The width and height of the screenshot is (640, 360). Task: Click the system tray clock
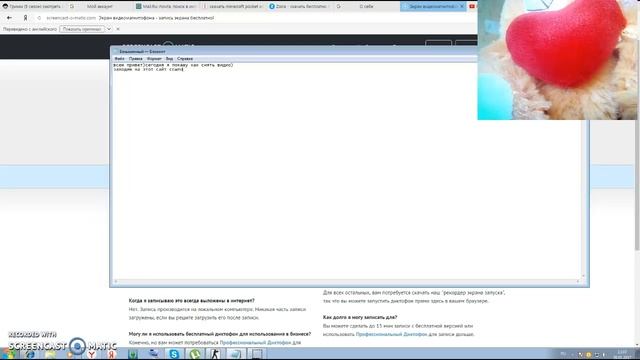tap(622, 354)
